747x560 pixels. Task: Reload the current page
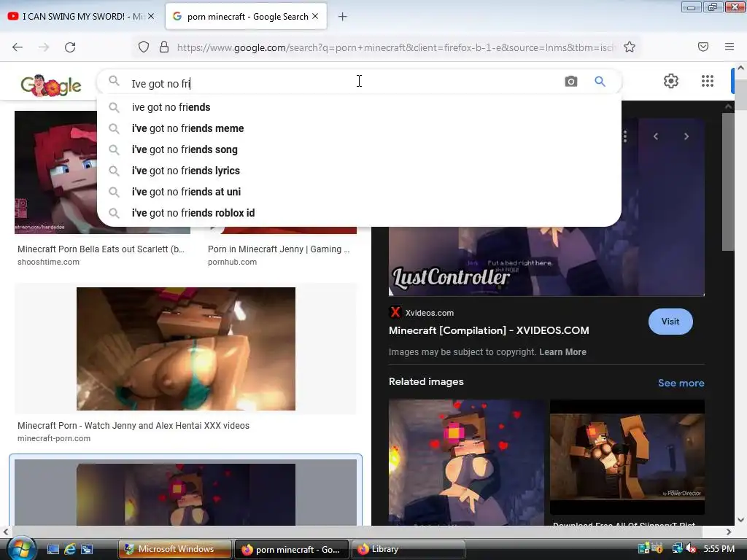[70, 47]
